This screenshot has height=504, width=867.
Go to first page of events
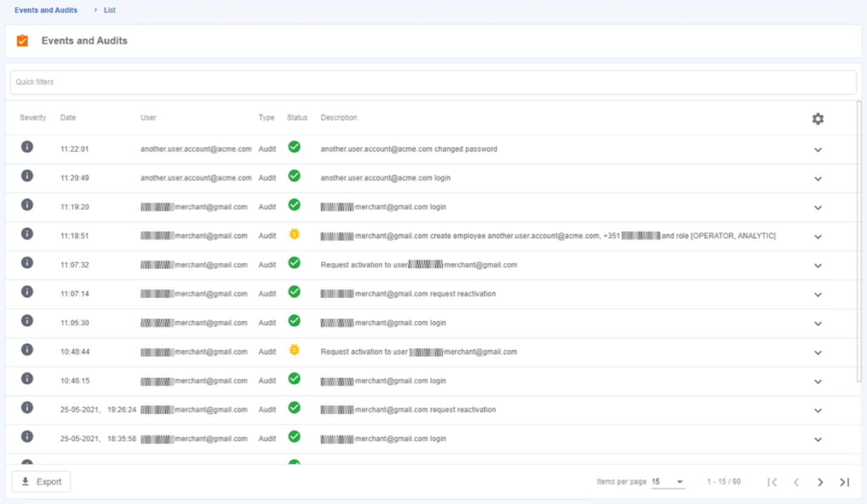coord(772,482)
